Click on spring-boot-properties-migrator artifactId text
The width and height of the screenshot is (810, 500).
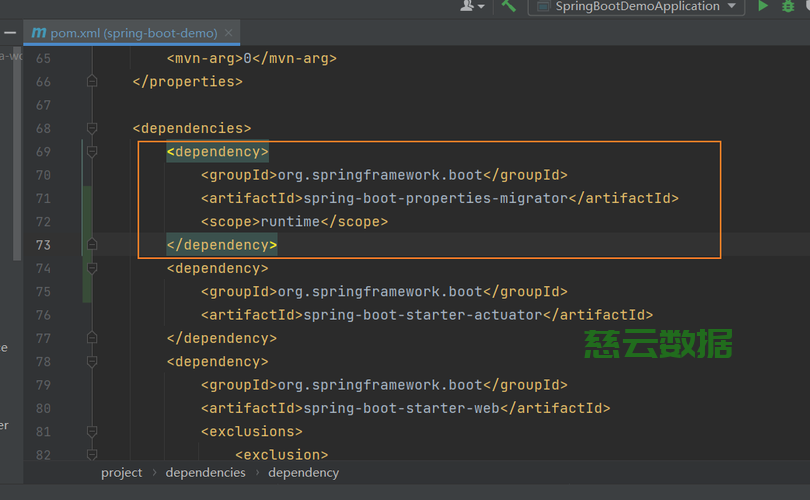click(x=435, y=198)
